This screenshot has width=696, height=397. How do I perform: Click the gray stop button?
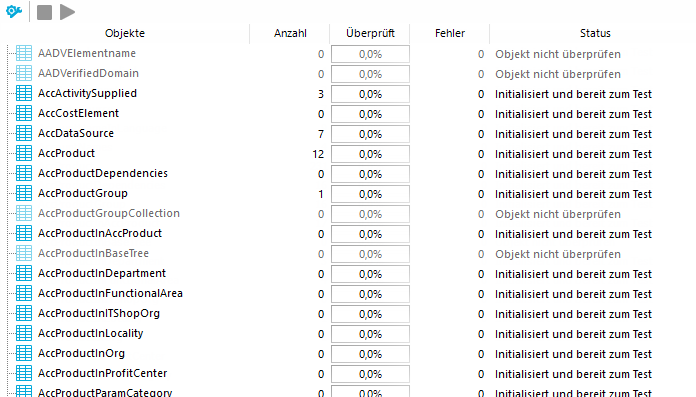44,12
